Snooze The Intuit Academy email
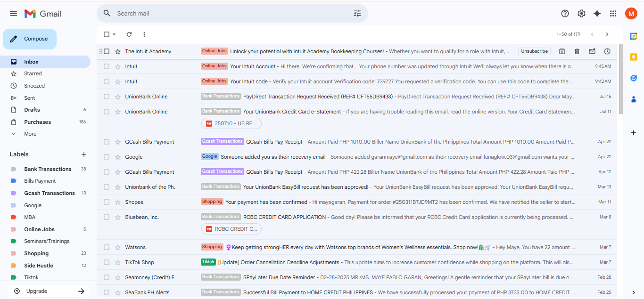 click(607, 51)
